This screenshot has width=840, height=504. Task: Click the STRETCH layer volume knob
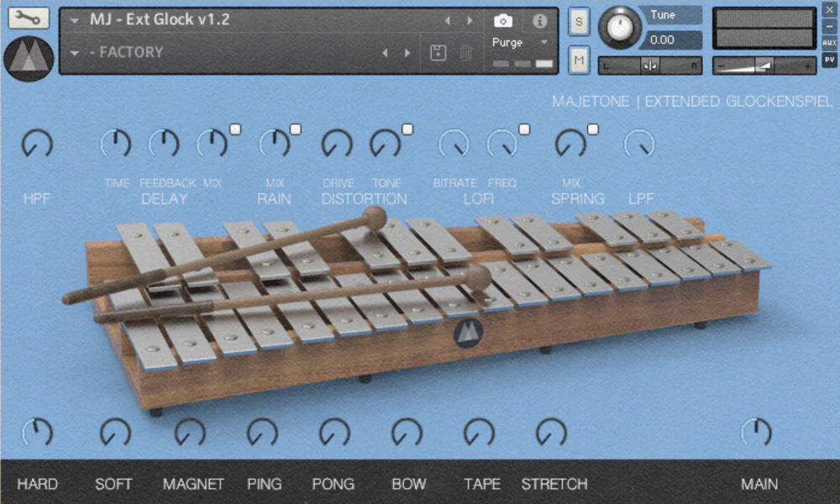(x=552, y=433)
